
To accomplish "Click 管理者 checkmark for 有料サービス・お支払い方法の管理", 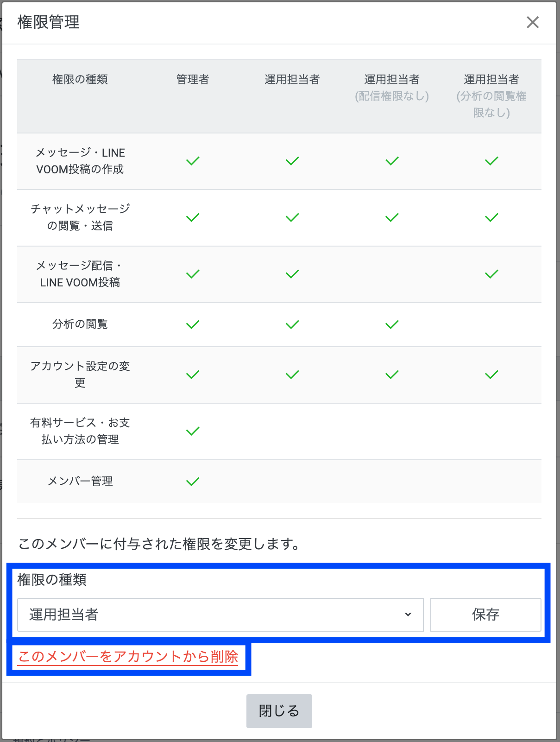I will pyautogui.click(x=193, y=431).
